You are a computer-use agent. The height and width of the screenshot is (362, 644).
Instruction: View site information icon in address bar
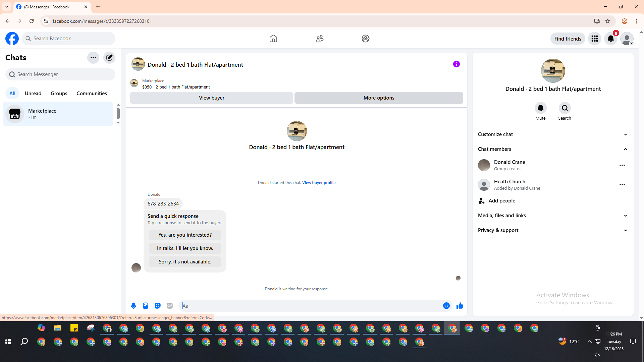[46, 21]
